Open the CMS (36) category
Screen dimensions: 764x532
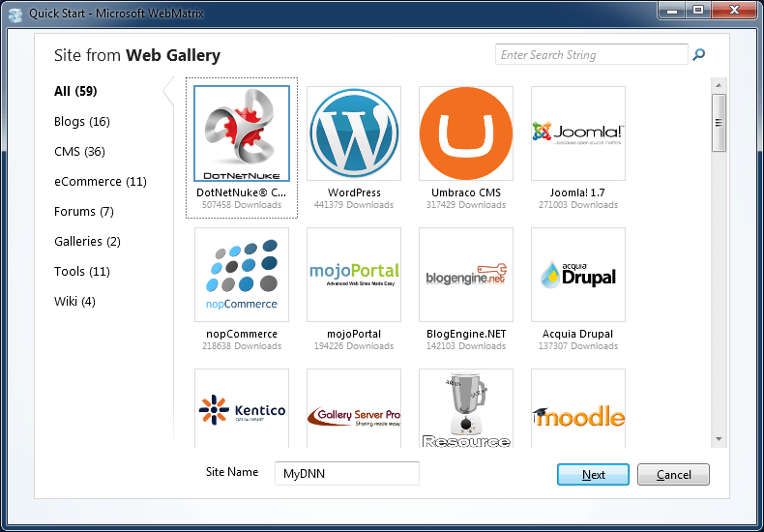pos(79,152)
